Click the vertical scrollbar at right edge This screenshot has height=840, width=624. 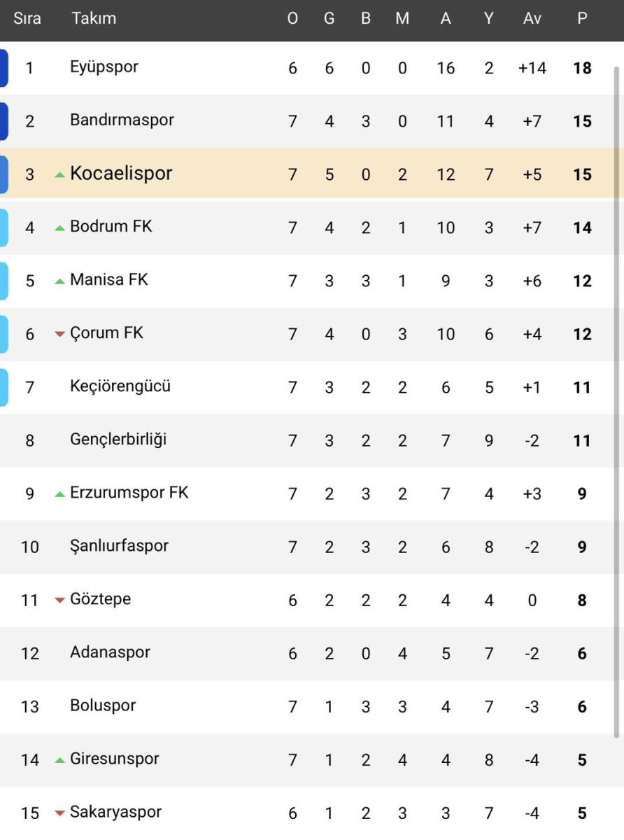tap(616, 402)
